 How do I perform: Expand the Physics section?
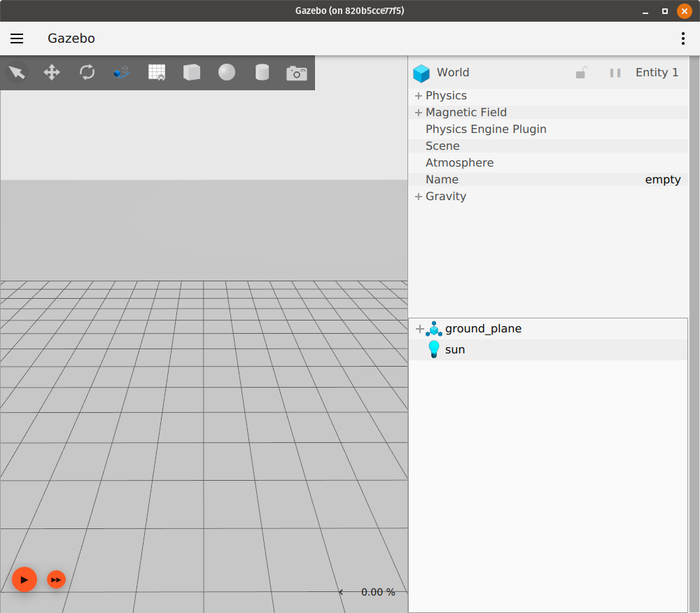click(418, 95)
